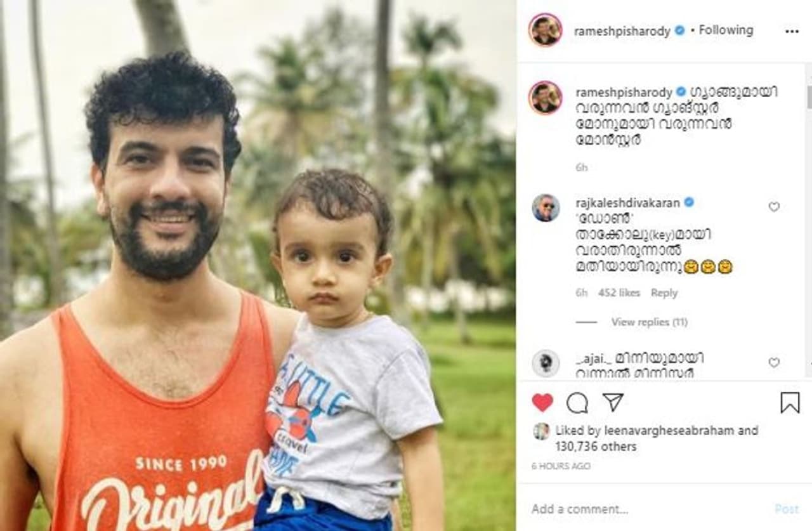
Task: Save post with bookmark icon
Action: click(x=790, y=402)
